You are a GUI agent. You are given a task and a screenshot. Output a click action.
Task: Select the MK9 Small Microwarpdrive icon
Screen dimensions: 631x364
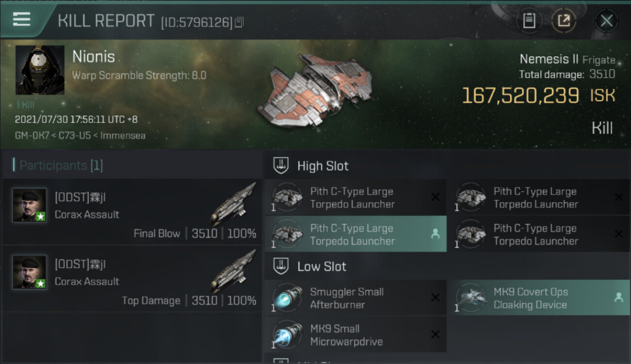(x=287, y=334)
